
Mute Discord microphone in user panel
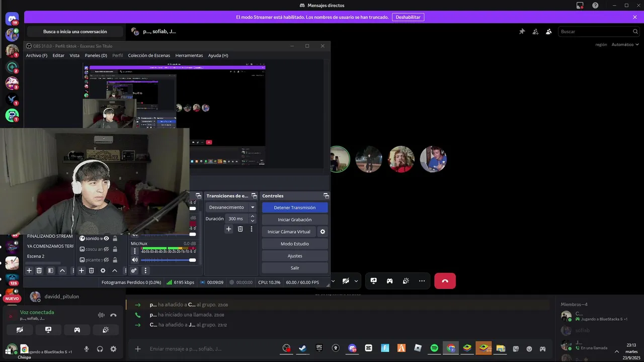coord(87,349)
